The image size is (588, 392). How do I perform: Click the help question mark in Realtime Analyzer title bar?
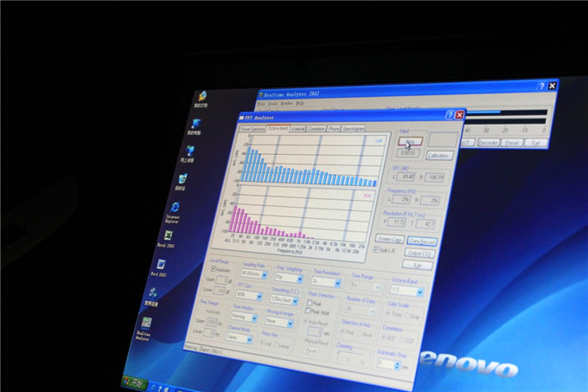coord(541,86)
